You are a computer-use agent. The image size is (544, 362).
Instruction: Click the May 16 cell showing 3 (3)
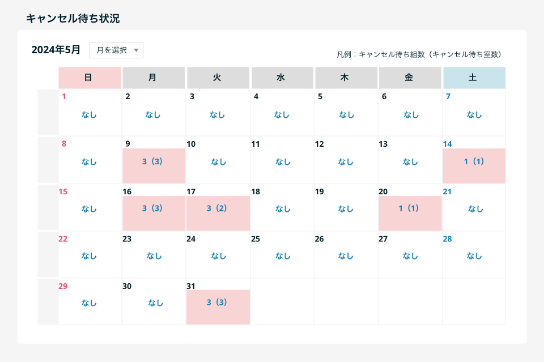pos(154,213)
